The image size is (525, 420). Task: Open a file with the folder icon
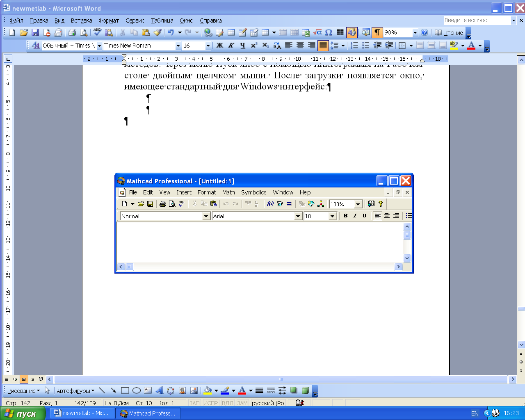pyautogui.click(x=23, y=32)
